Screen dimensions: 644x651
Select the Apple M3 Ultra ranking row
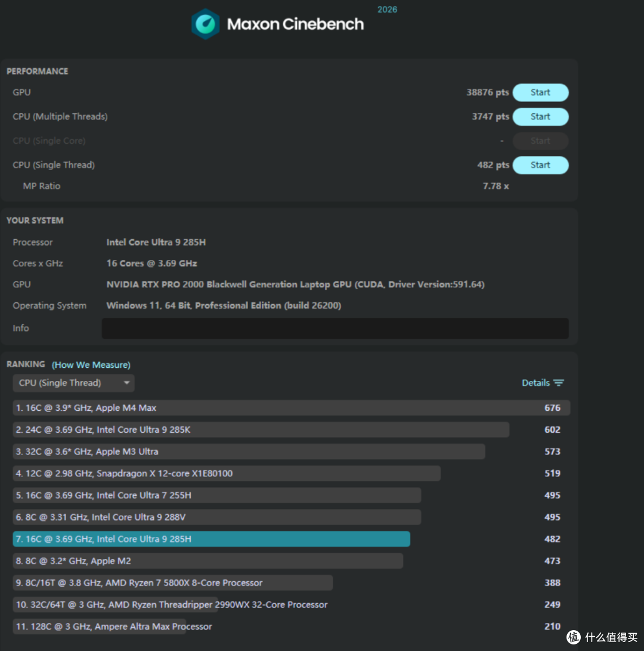coord(291,451)
